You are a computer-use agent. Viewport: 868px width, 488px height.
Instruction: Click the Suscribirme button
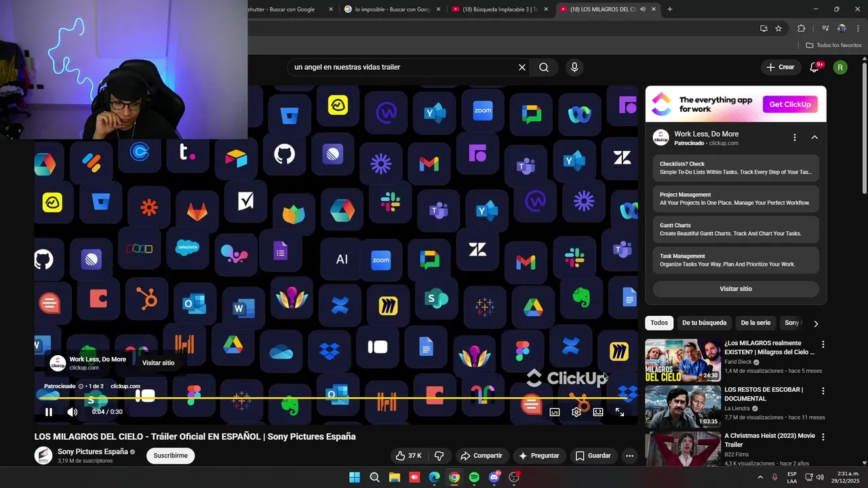[x=170, y=455]
